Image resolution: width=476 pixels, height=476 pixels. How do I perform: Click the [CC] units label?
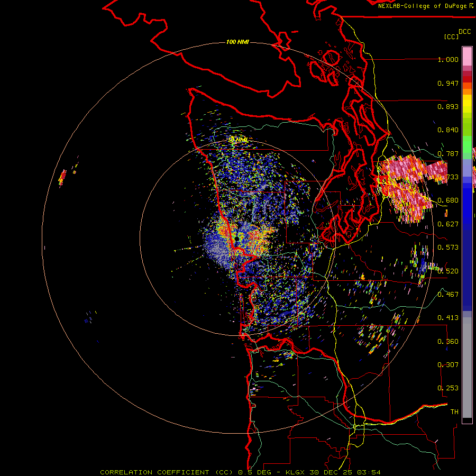click(x=451, y=36)
